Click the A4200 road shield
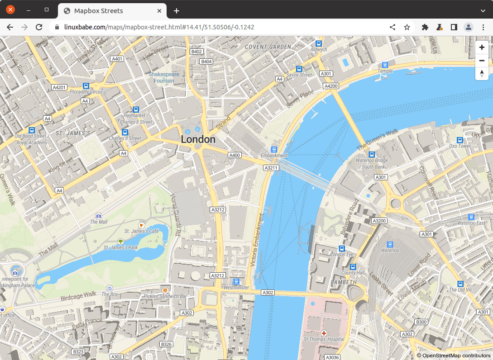Screen dimensions: 493x360 point(331,86)
